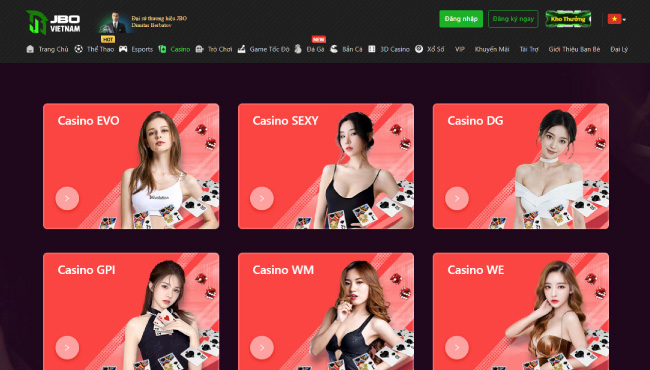The width and height of the screenshot is (650, 370).
Task: Open the Khuyến Mãi promotions page
Action: pos(492,49)
